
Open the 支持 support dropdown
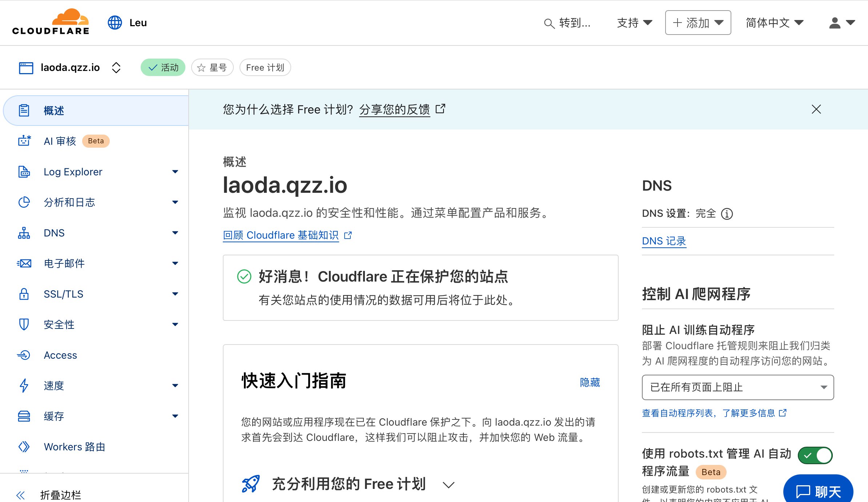635,23
